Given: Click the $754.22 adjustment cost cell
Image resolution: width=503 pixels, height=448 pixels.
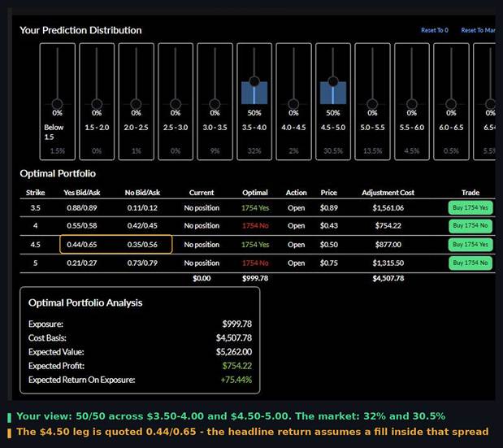Looking at the screenshot, I should pyautogui.click(x=388, y=225).
